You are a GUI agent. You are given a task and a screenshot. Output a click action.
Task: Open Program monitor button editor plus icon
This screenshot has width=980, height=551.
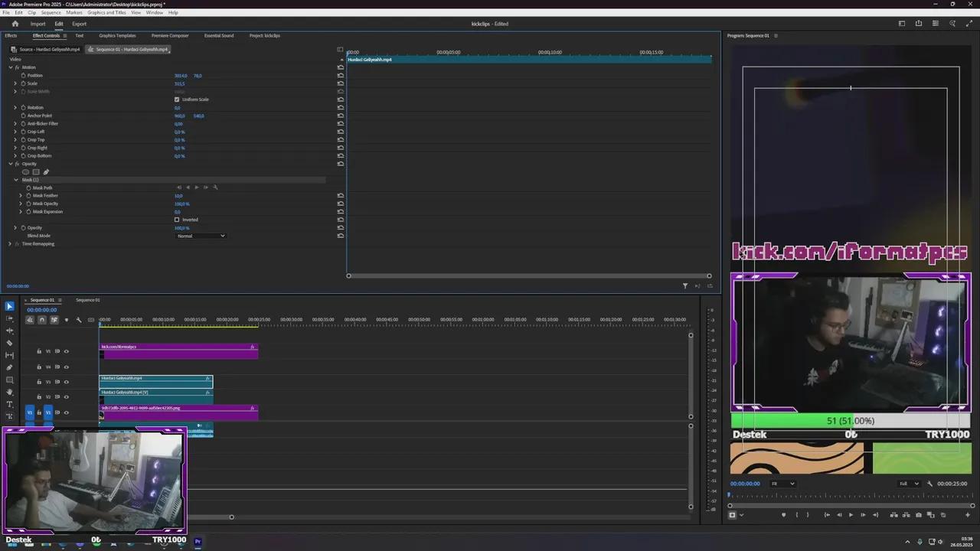pos(968,515)
